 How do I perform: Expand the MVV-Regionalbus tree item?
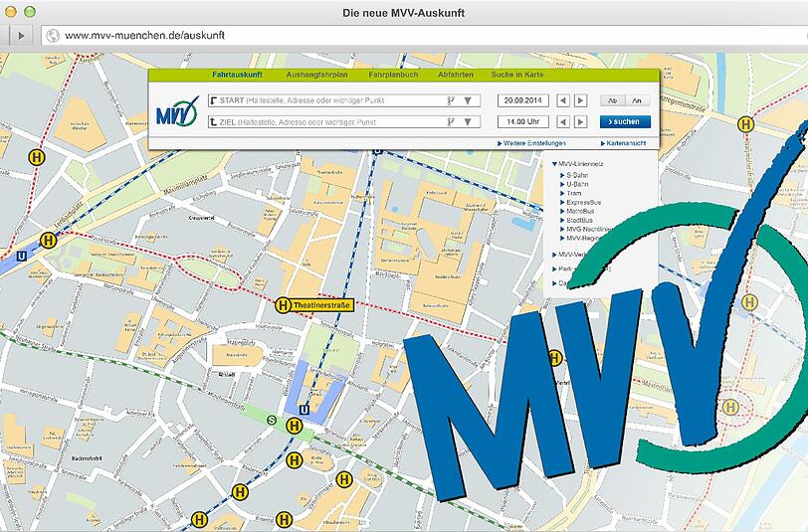563,239
